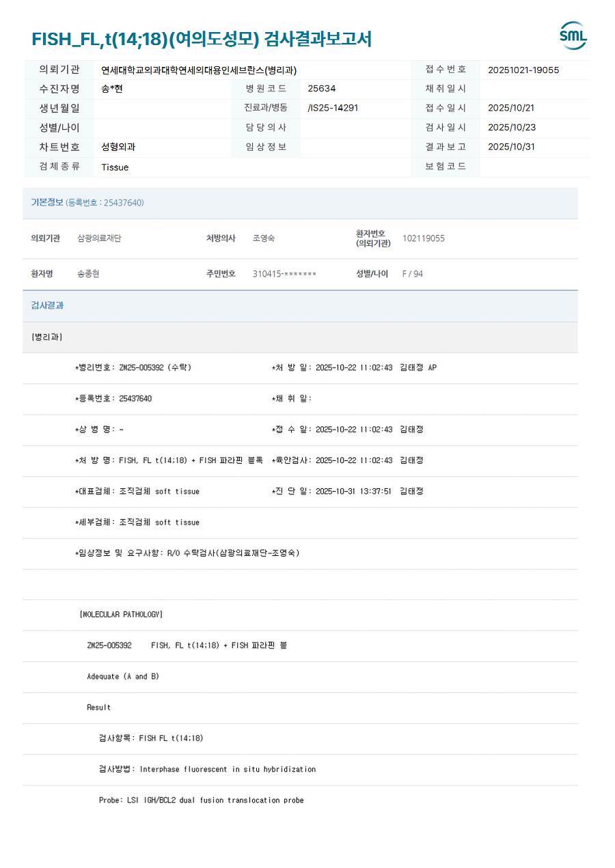Select the report title FISH_FL,t(14;18) 검사결과보고서

pyautogui.click(x=202, y=39)
